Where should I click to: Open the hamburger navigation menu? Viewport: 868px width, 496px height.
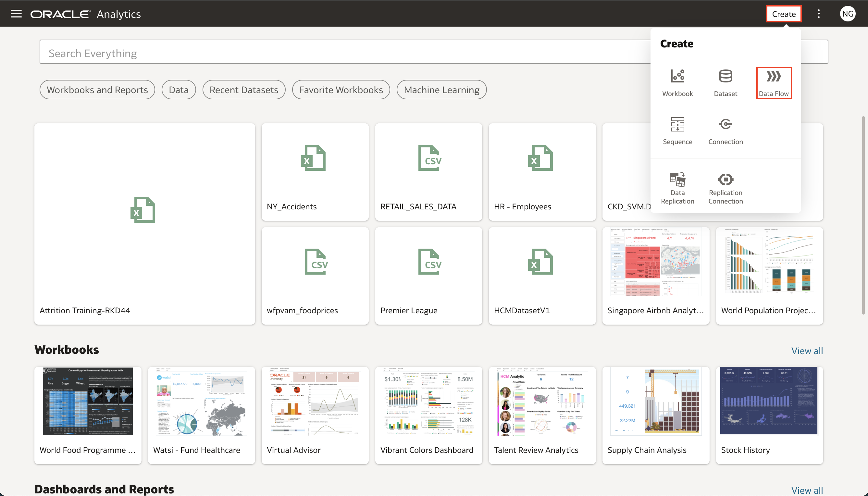click(16, 14)
